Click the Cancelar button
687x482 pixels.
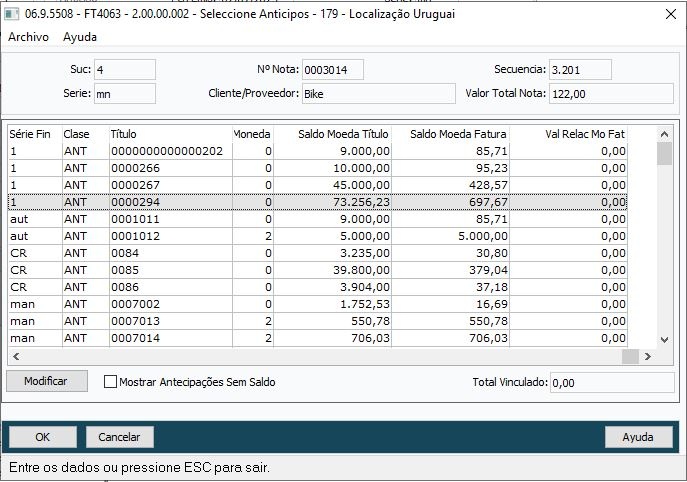coord(120,437)
